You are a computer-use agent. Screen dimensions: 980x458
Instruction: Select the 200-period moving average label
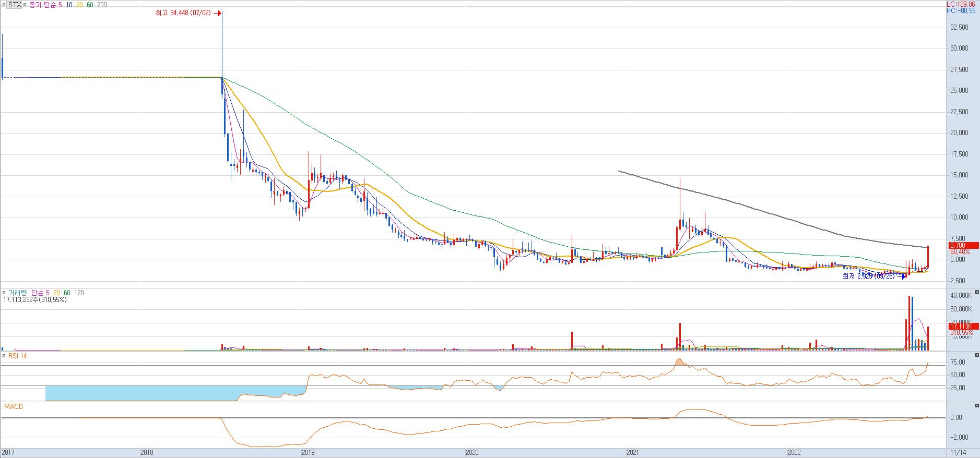102,4
